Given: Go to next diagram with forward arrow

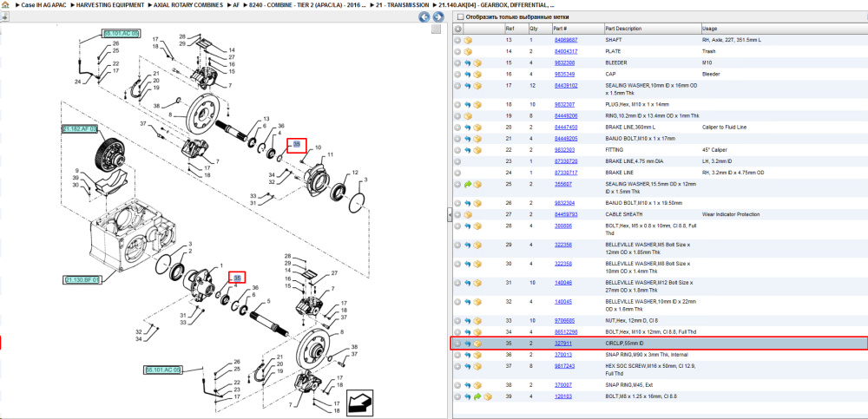Looking at the screenshot, I should click(x=437, y=17).
